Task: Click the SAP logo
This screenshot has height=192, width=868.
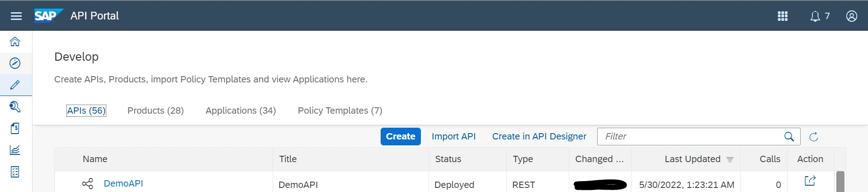Action: coord(48,15)
